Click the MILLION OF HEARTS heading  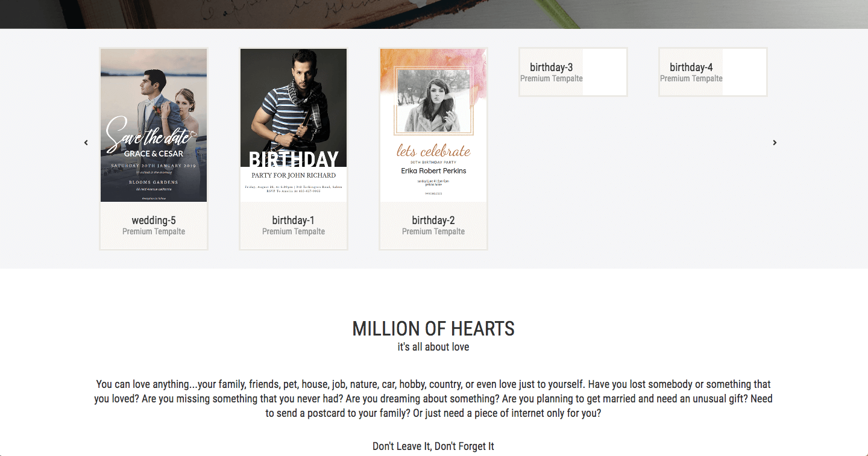(433, 329)
